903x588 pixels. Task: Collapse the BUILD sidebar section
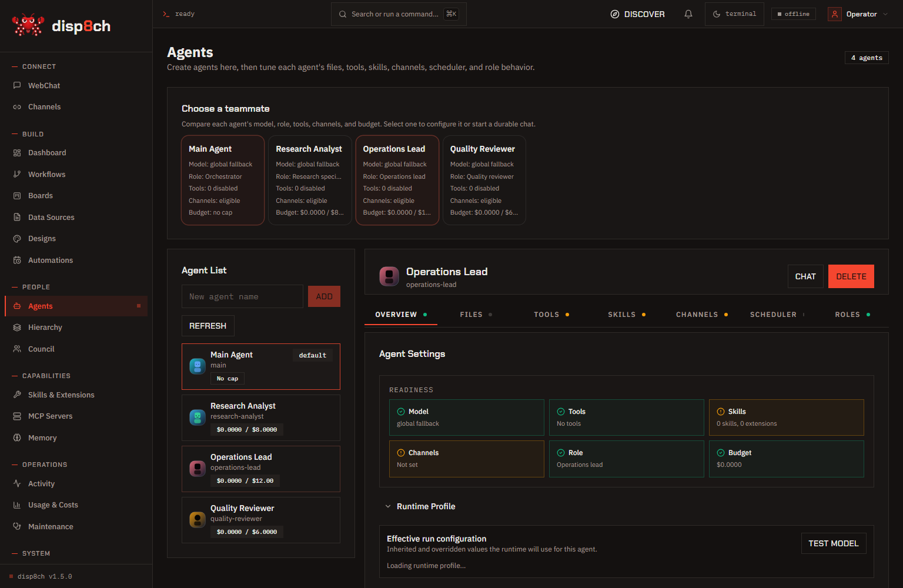pos(28,134)
